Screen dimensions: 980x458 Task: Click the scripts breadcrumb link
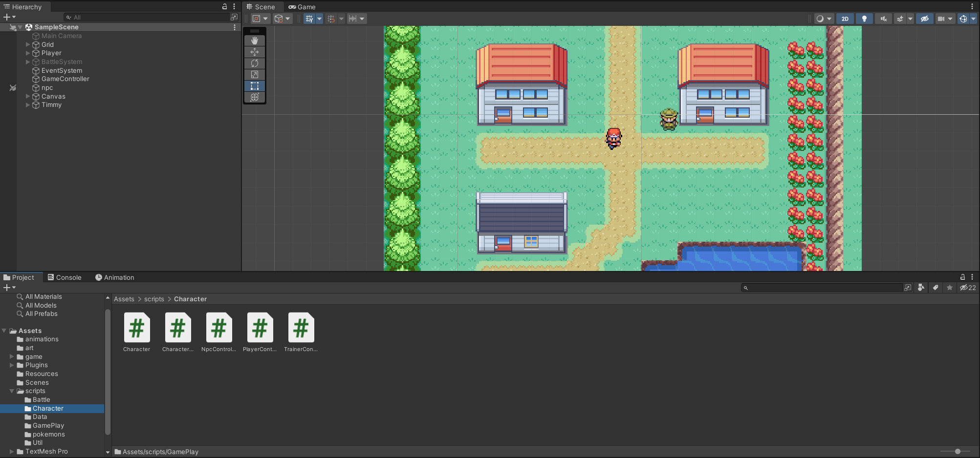pyautogui.click(x=154, y=299)
